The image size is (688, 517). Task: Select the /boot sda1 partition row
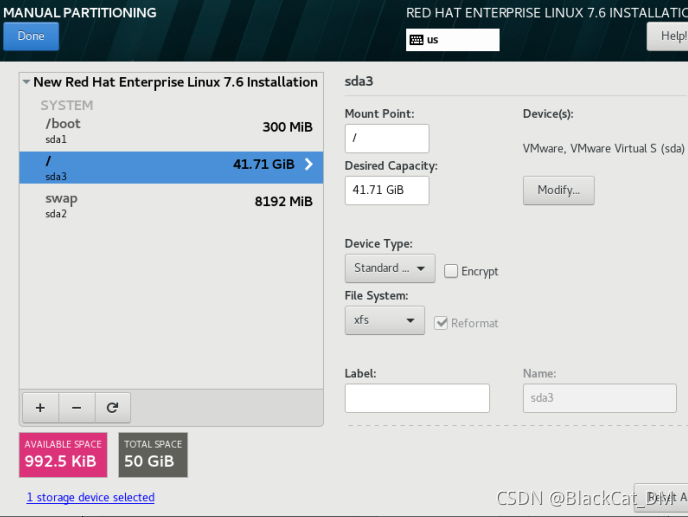tap(171, 130)
